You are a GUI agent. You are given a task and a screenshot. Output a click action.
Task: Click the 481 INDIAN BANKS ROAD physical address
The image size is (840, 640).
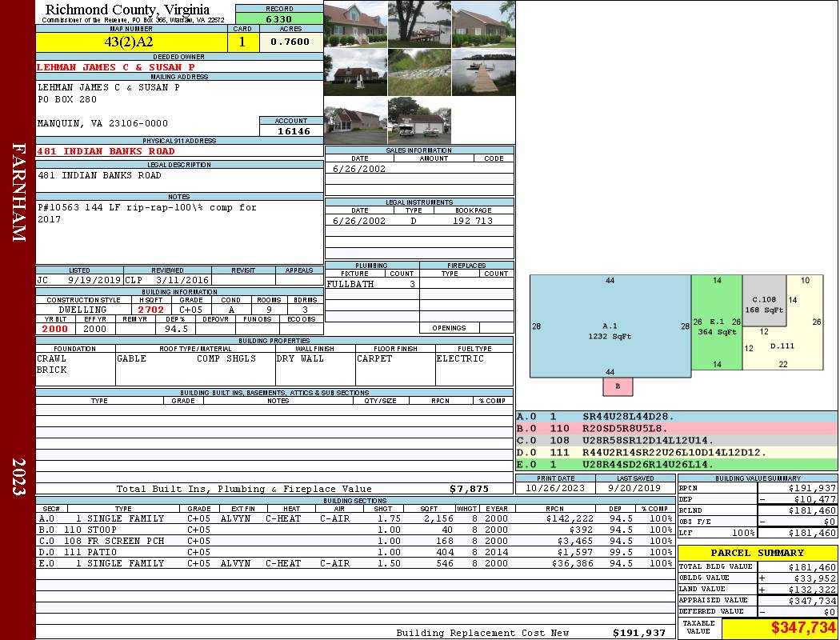(106, 151)
